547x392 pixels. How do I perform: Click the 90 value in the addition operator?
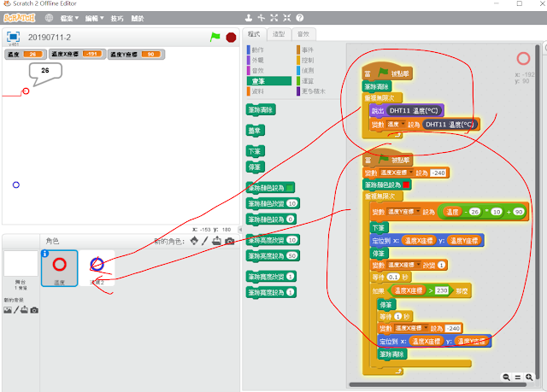(519, 212)
